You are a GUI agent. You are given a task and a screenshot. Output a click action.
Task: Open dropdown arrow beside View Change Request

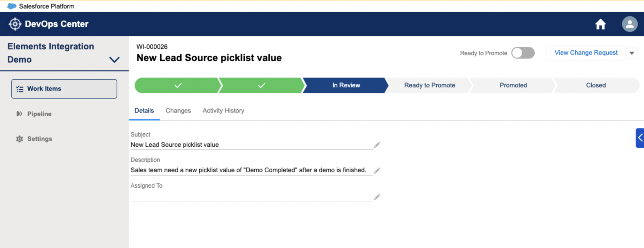point(632,53)
